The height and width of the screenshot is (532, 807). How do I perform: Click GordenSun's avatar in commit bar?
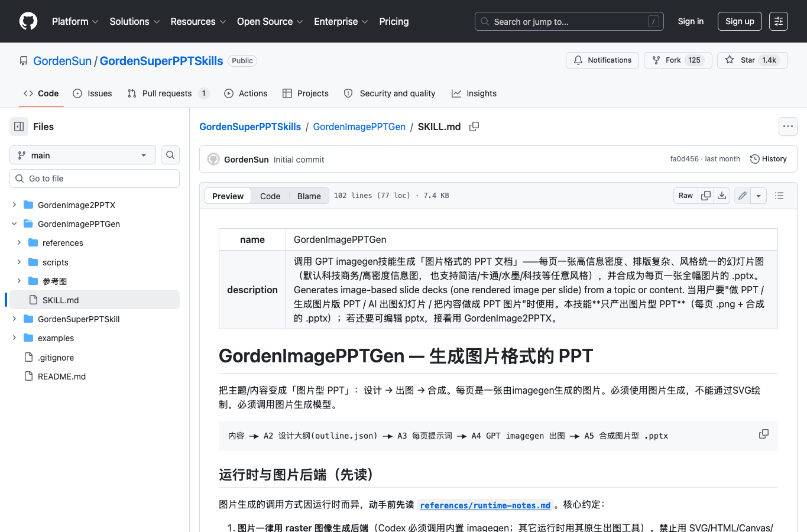pyautogui.click(x=213, y=159)
